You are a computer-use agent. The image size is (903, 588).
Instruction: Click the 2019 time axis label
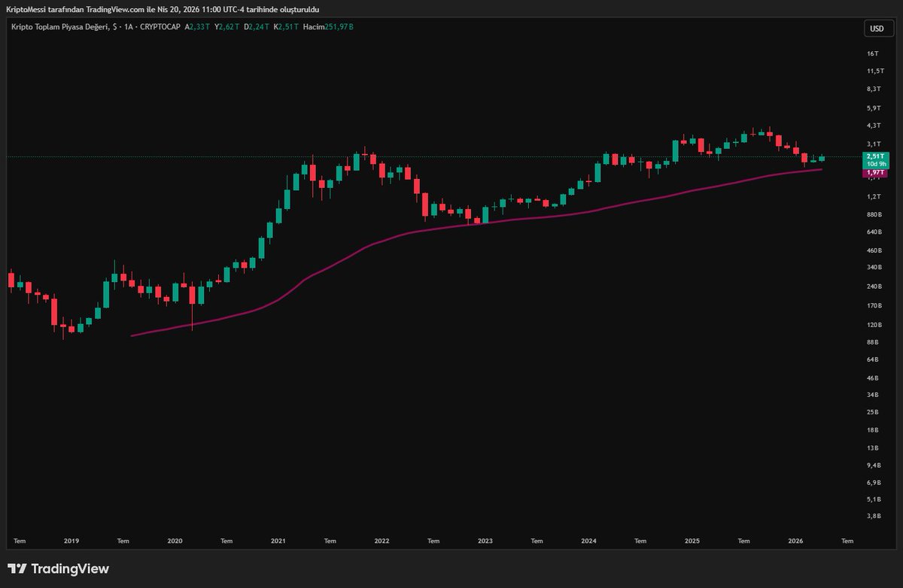pyautogui.click(x=71, y=541)
